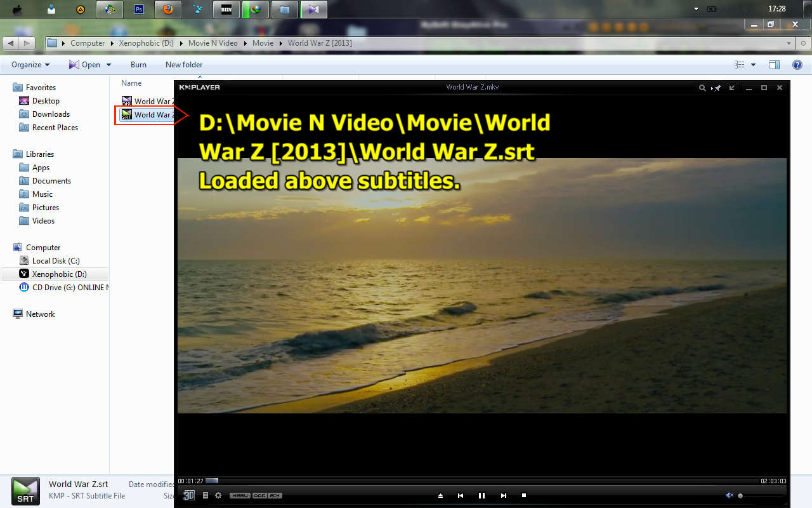This screenshot has width=812, height=508.
Task: Open the address bar history dropdown
Action: click(789, 43)
